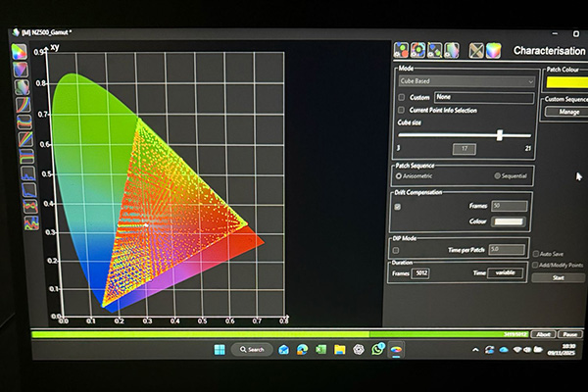The width and height of the screenshot is (588, 392).
Task: Open the blue spiky delta-E graph icon
Action: [28, 173]
